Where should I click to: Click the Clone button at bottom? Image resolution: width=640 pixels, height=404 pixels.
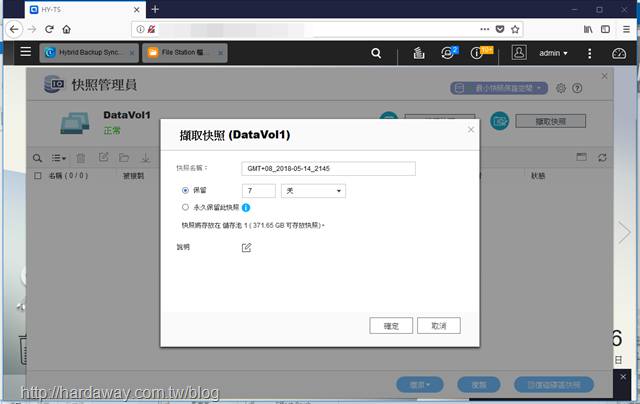479,384
